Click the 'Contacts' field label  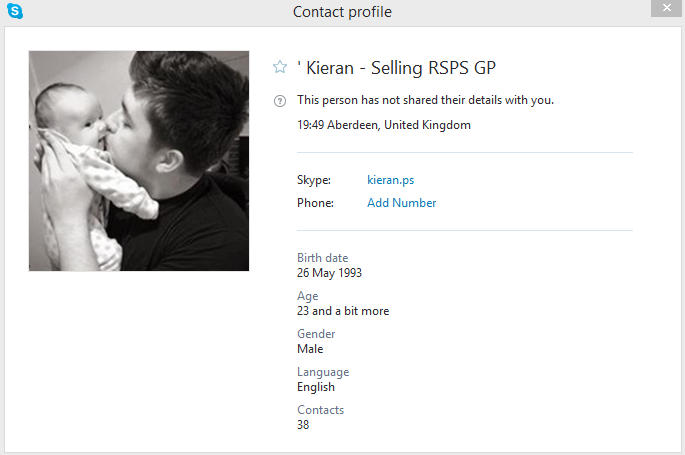[320, 410]
